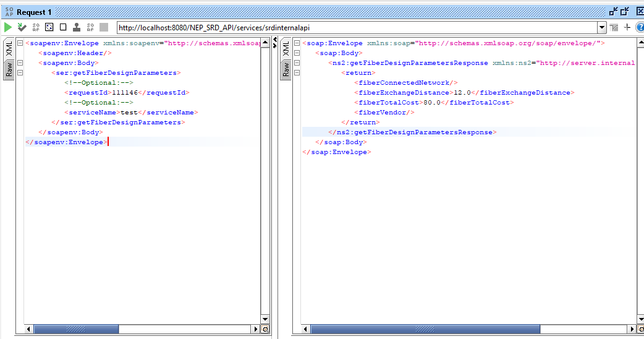Viewport: 644px width, 339px height.
Task: Open help with the blue question icon
Action: pyautogui.click(x=640, y=27)
